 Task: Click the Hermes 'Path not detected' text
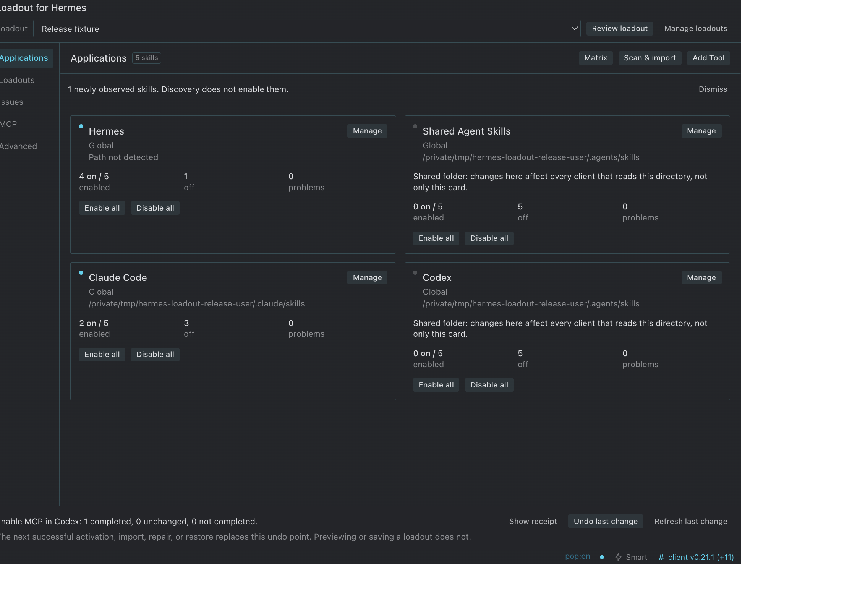click(x=123, y=157)
